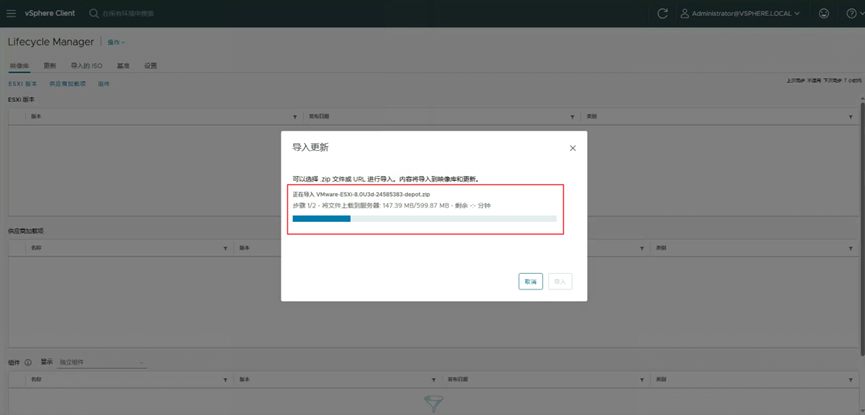Click the 导入更新 dialog title
Image resolution: width=865 pixels, height=415 pixels.
point(311,148)
